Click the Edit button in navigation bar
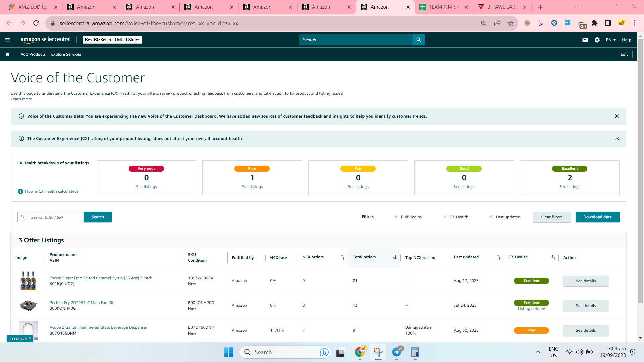Screen dimensions: 644x362 (624, 54)
